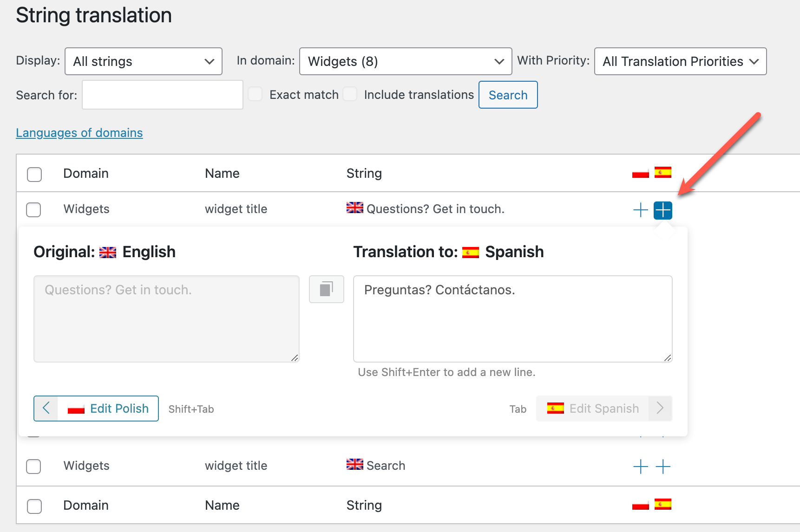Enable the Exact match checkbox
This screenshot has height=532, width=800.
(x=255, y=94)
